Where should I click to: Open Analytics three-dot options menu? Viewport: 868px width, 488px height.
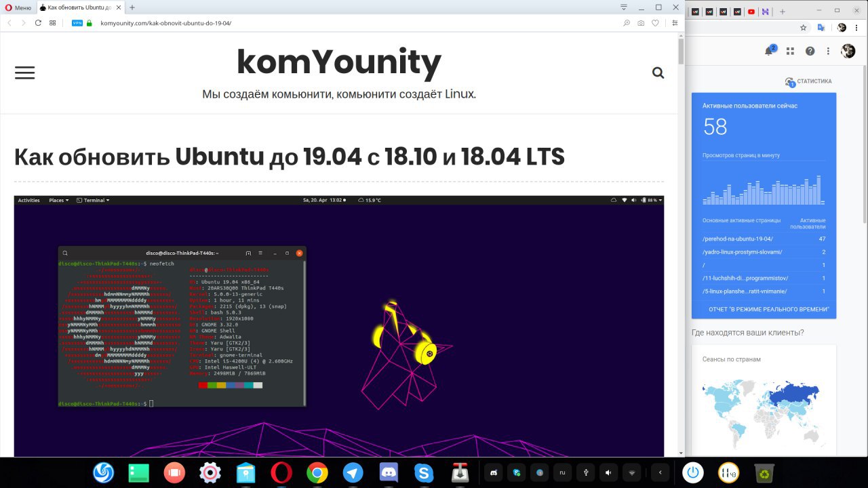pyautogui.click(x=828, y=51)
